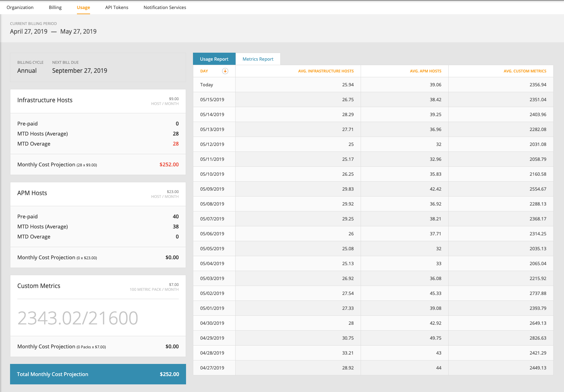Click the May 27, 2019 period end
564x392 pixels.
click(x=78, y=32)
